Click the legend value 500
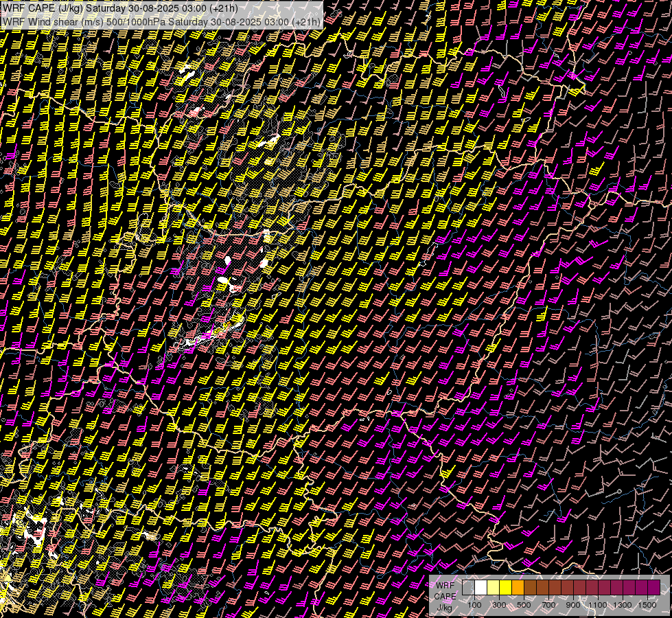Screen dimensions: 672x618 524,605
